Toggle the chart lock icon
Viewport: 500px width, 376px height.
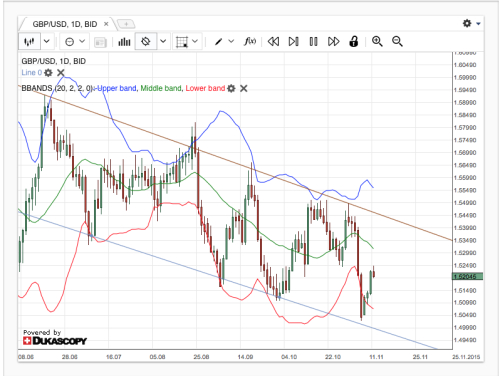point(354,41)
